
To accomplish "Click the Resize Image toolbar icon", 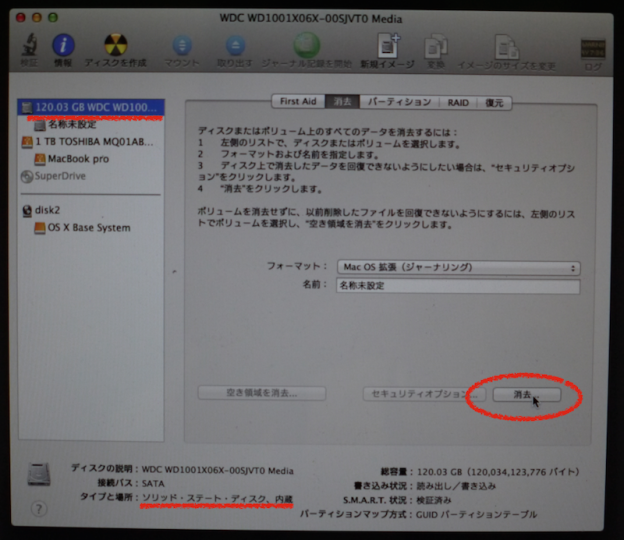I will [507, 47].
